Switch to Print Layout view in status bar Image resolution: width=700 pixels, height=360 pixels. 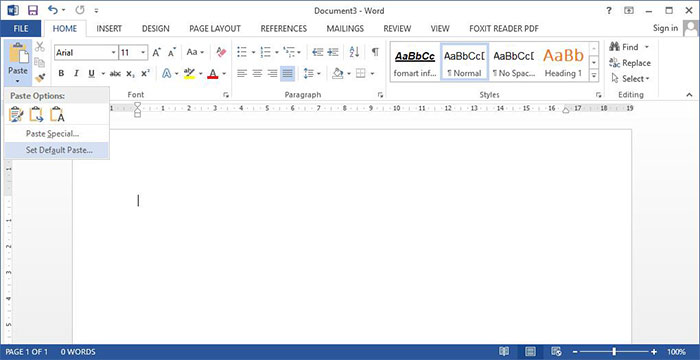530,352
